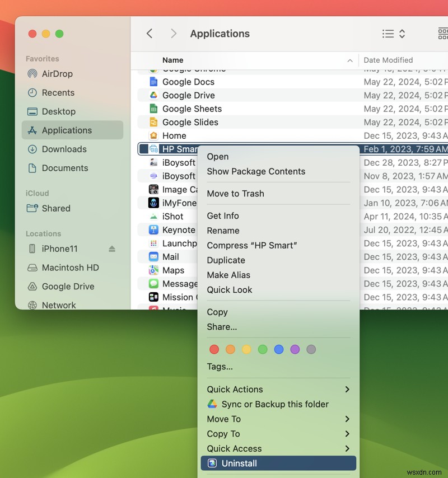Select the Mission Control app icon
Screen dimensions: 448x478
pos(153,297)
